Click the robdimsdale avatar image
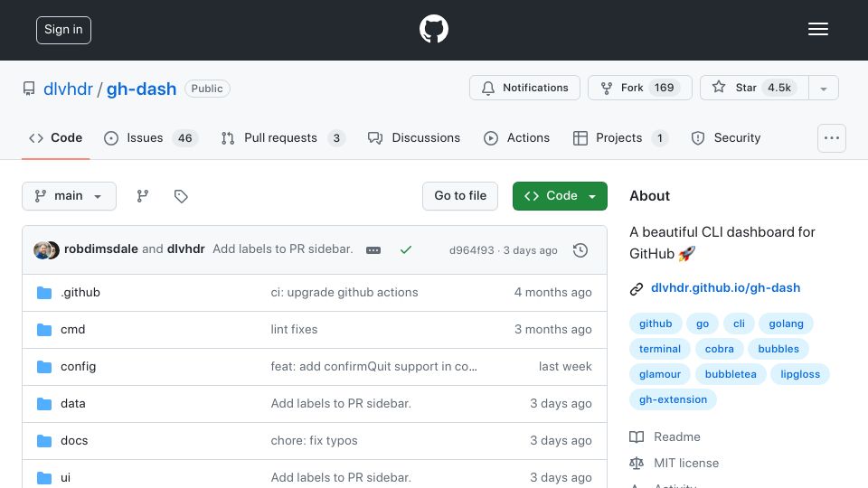868x488 pixels. pos(42,250)
